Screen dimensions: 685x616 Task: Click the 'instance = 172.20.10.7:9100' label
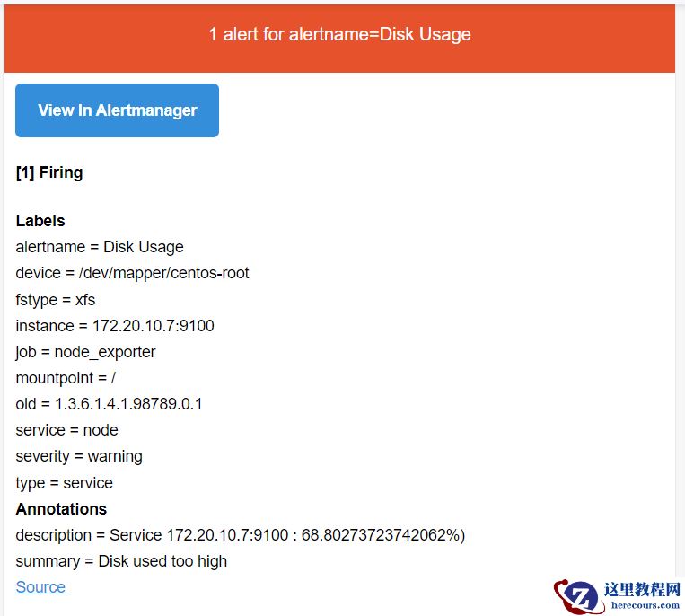pyautogui.click(x=115, y=326)
